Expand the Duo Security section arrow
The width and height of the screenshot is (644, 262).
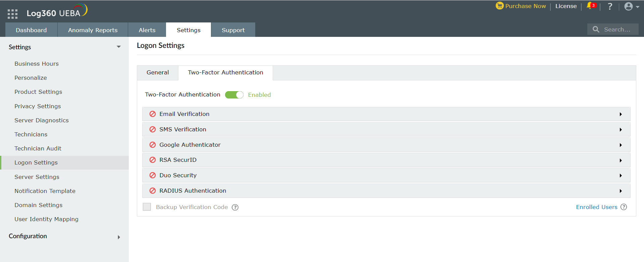click(x=621, y=176)
